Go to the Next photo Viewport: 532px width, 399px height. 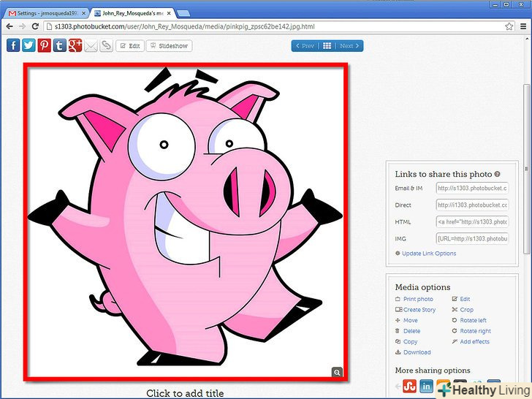350,45
